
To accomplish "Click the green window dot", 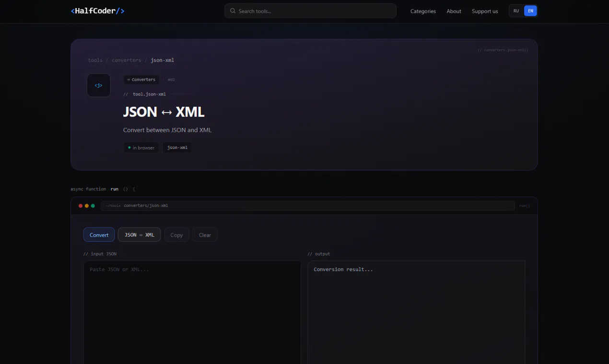I will coord(93,206).
